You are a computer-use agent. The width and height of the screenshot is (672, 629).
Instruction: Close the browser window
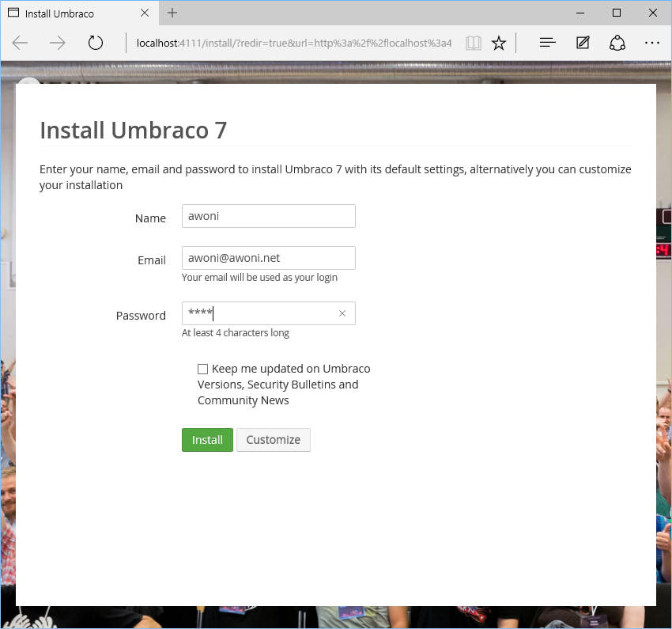(x=653, y=13)
